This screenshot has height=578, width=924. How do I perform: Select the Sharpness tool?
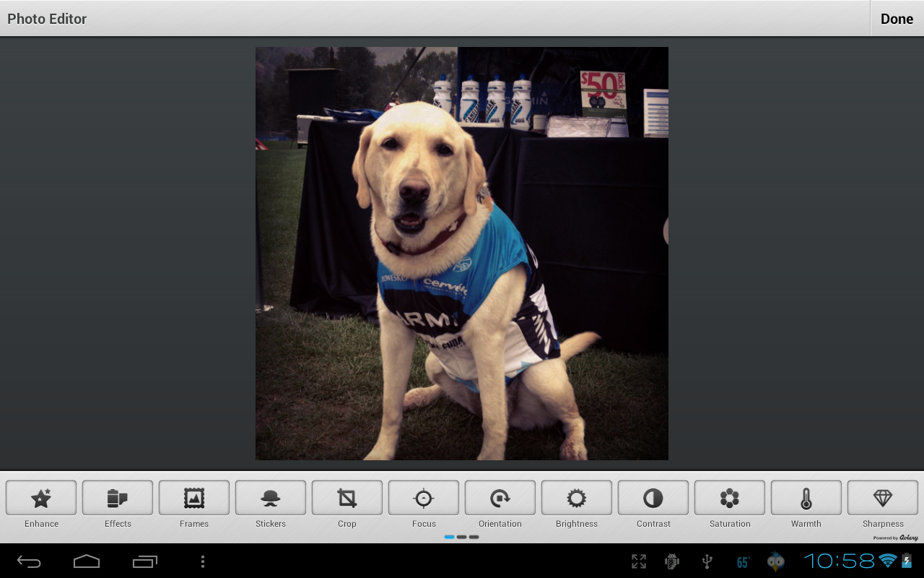click(x=883, y=498)
